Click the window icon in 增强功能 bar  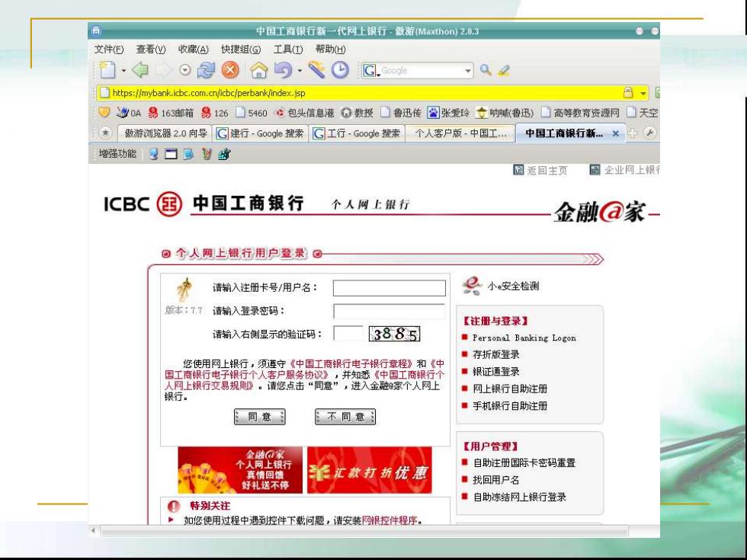171,154
